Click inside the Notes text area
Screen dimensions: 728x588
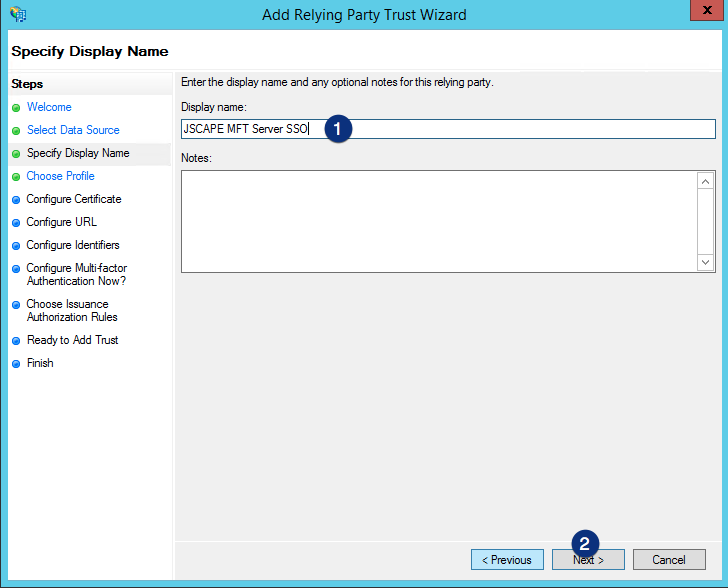(438, 220)
